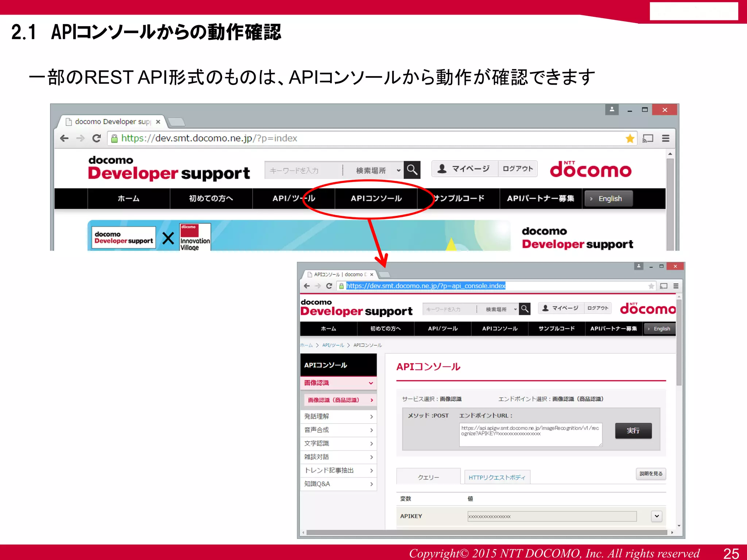Image resolution: width=747 pixels, height=560 pixels.
Task: Open API/ツール menu in upper window
Action: pyautogui.click(x=294, y=199)
